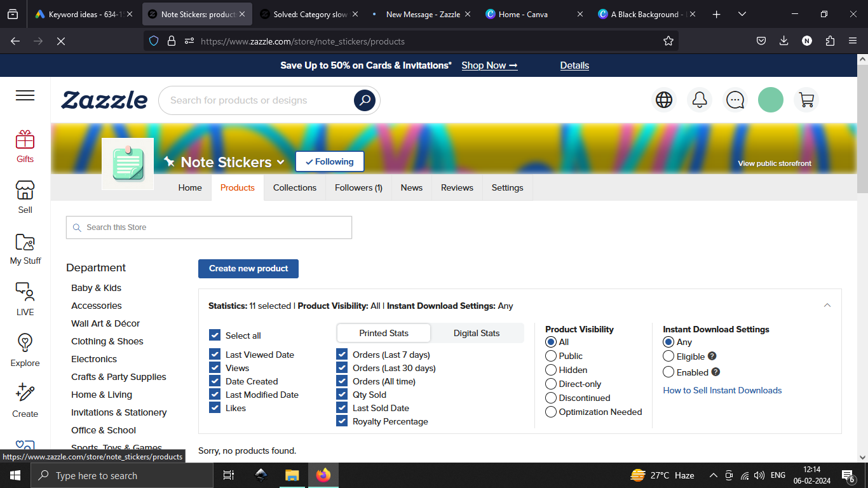Image resolution: width=868 pixels, height=488 pixels.
Task: Open the Details link in banner
Action: pos(574,65)
